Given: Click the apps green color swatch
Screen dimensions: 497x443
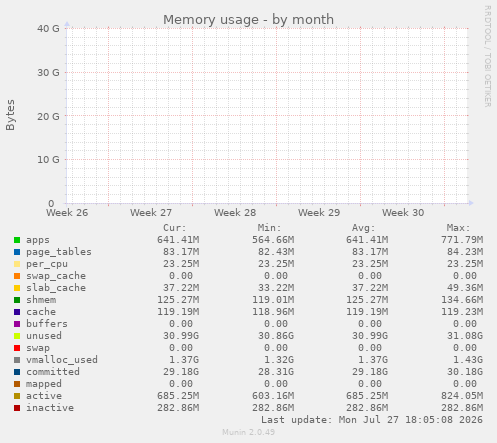Looking at the screenshot, I should coord(17,240).
